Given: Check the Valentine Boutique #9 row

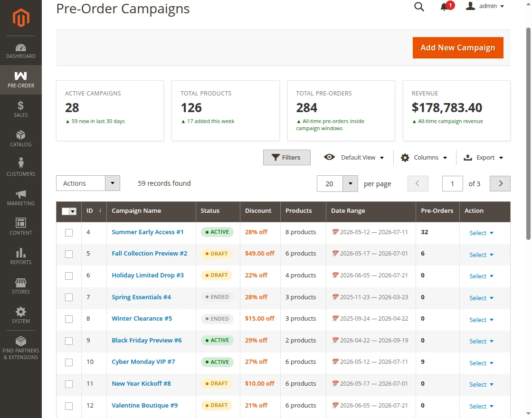Looking at the screenshot, I should 69,406.
